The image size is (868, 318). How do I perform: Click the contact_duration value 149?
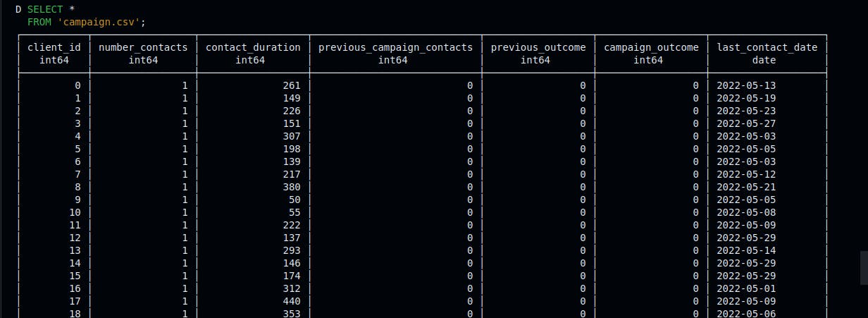(292, 98)
